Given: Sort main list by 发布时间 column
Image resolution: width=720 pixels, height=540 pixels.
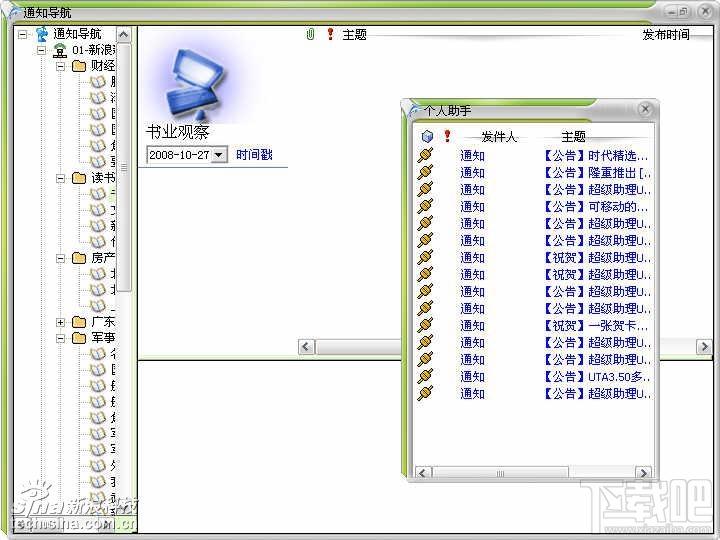Looking at the screenshot, I should coord(666,34).
